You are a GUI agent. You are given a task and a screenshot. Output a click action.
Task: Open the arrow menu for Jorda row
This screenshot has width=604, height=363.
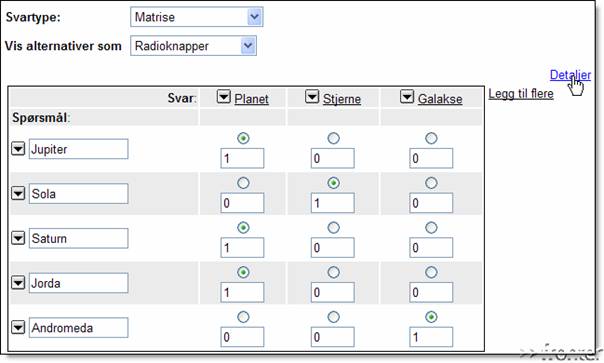(x=18, y=282)
